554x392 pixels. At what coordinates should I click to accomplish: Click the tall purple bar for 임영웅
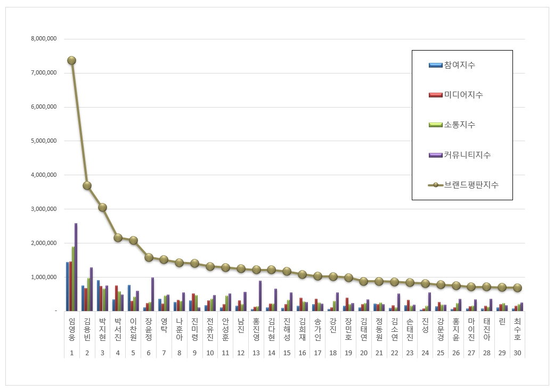76,266
